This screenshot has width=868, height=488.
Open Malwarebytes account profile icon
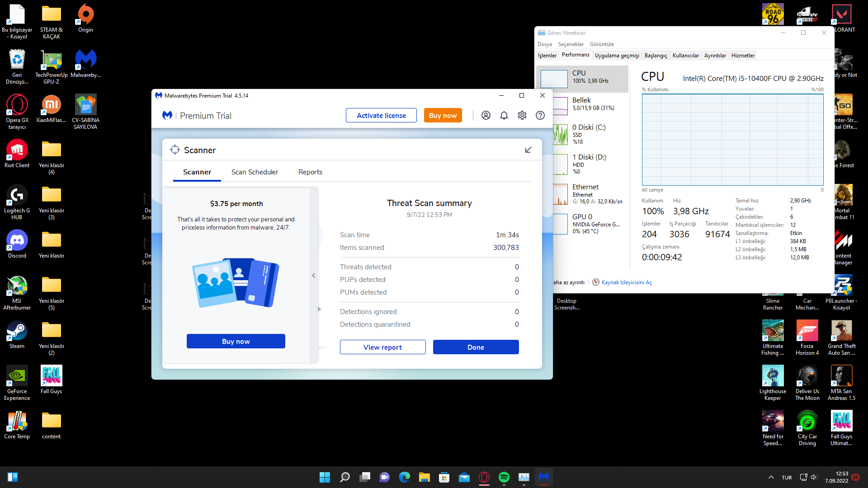tap(486, 115)
